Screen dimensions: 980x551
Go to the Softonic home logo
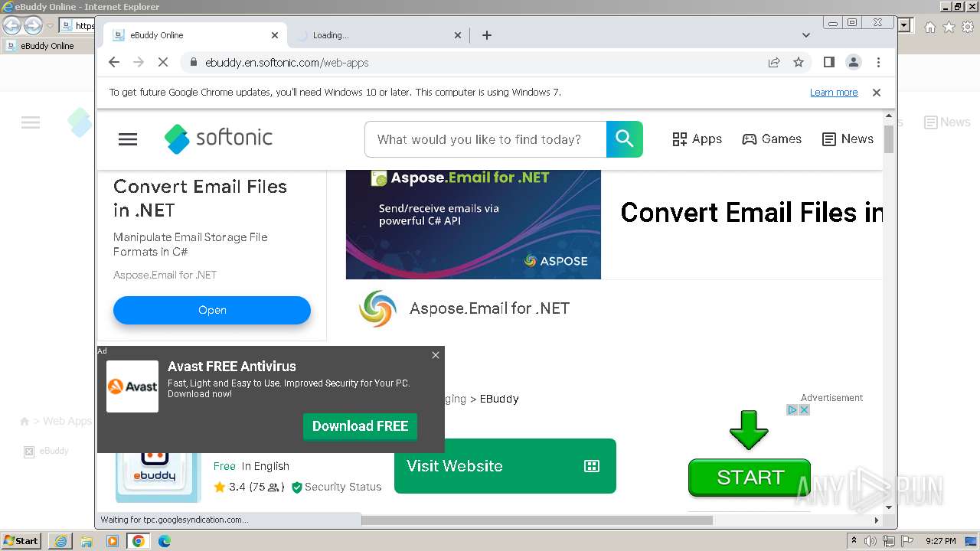(218, 139)
